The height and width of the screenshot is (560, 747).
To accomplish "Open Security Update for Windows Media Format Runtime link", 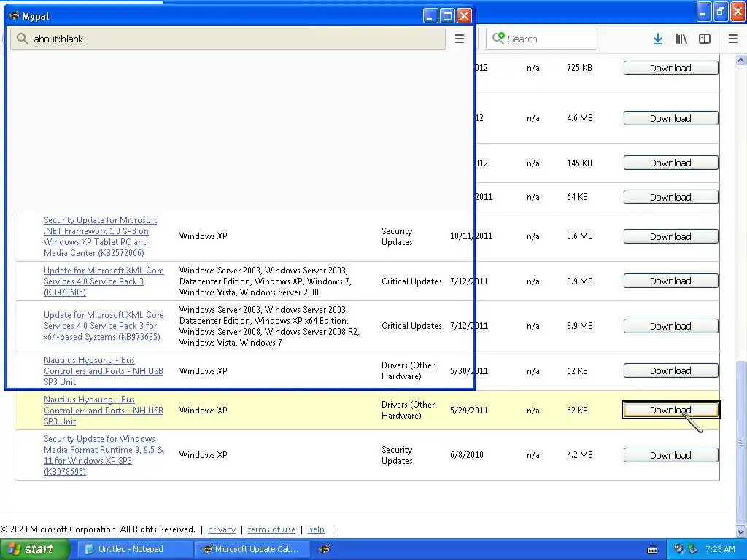I will click(104, 455).
